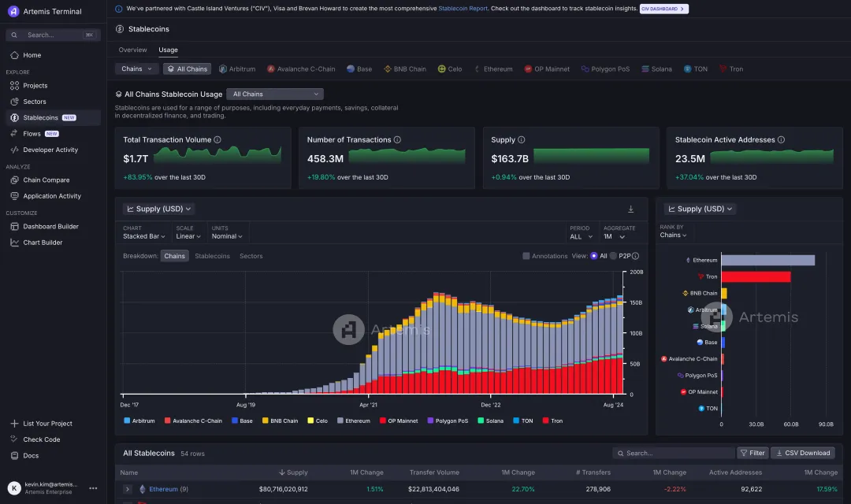Click the P2P info icon
The height and width of the screenshot is (504, 851).
coord(636,256)
